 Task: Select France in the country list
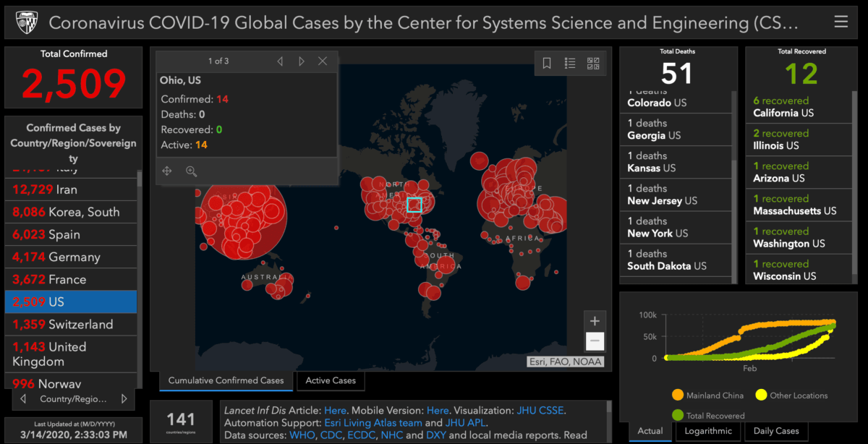[71, 279]
